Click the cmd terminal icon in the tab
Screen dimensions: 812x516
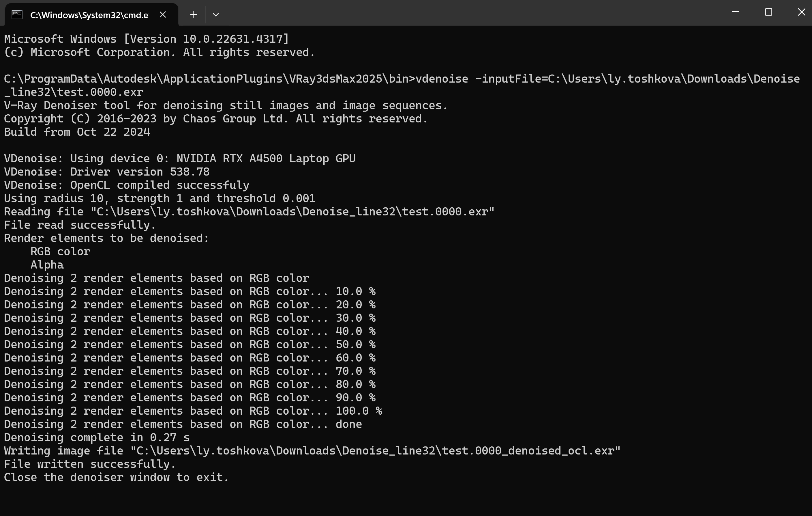pyautogui.click(x=17, y=15)
